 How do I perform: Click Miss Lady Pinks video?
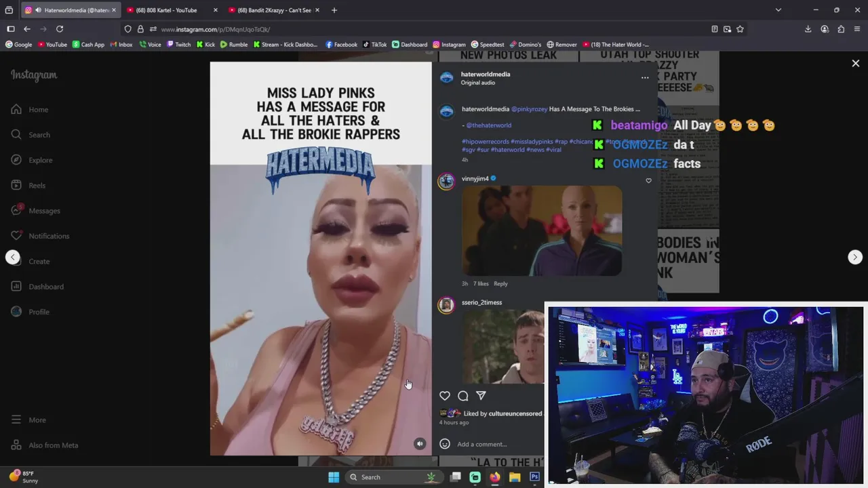point(321,259)
